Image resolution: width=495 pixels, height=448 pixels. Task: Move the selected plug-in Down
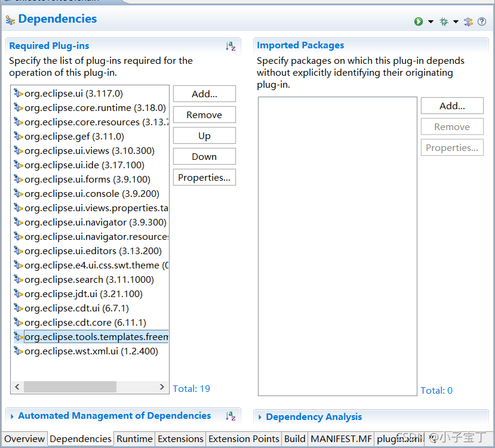click(x=204, y=156)
